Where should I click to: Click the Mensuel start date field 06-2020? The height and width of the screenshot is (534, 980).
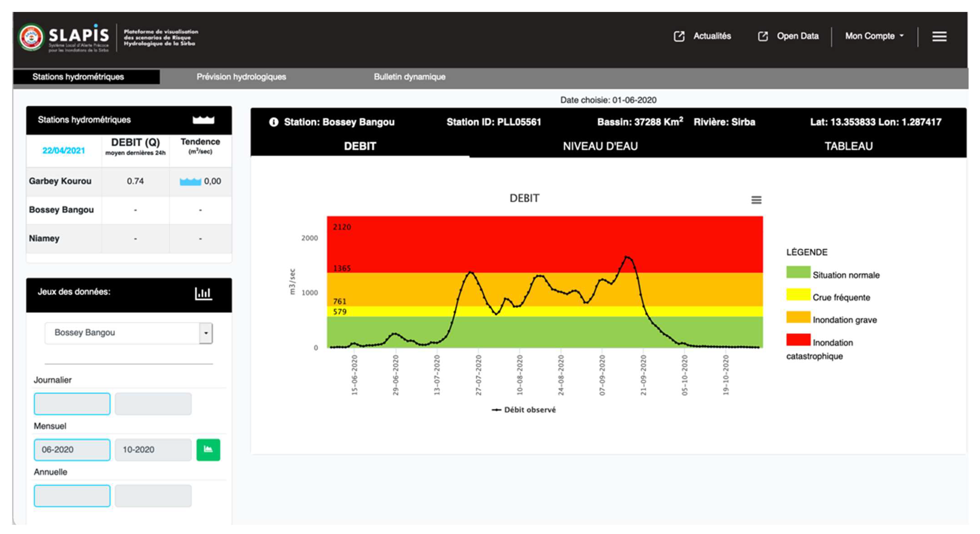(72, 449)
